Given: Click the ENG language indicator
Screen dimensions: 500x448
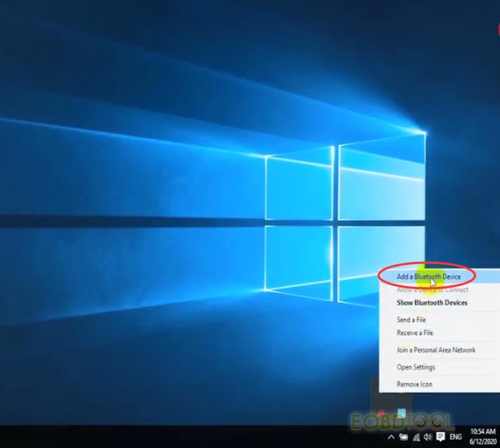Looking at the screenshot, I should point(456,437).
